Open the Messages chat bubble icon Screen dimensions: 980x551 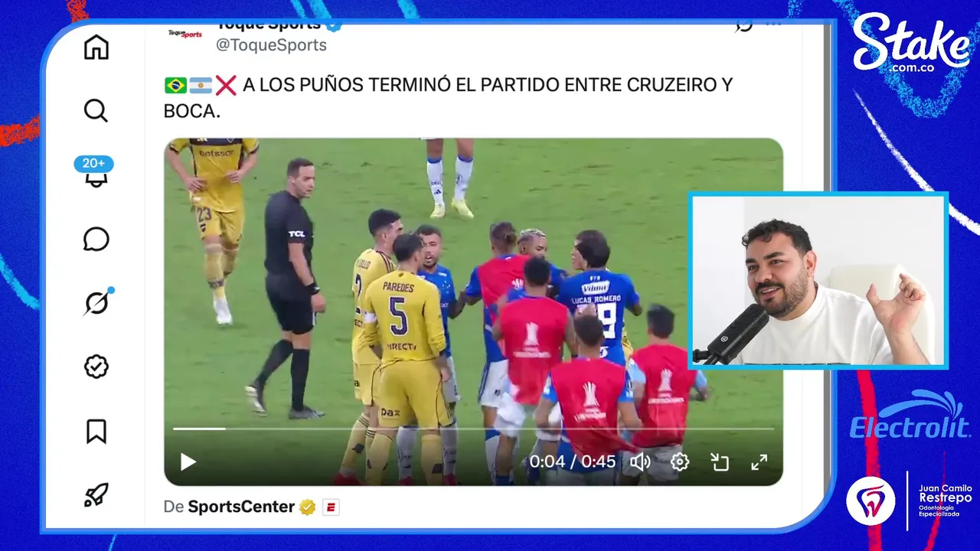point(96,240)
